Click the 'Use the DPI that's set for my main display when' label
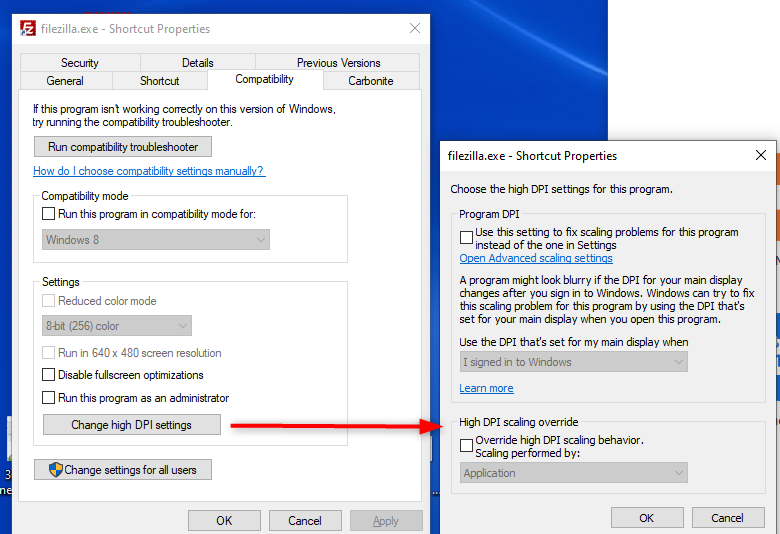Image resolution: width=780 pixels, height=534 pixels. tap(574, 342)
